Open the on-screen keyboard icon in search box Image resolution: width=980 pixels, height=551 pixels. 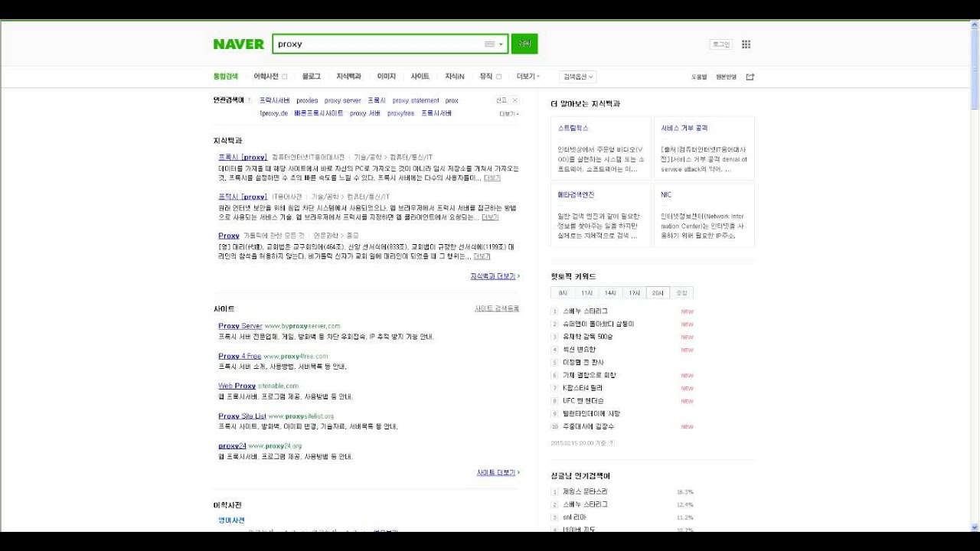(490, 44)
